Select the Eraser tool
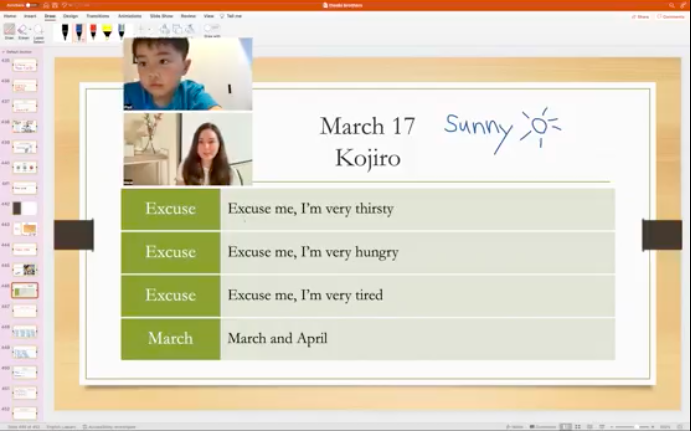 tap(23, 30)
